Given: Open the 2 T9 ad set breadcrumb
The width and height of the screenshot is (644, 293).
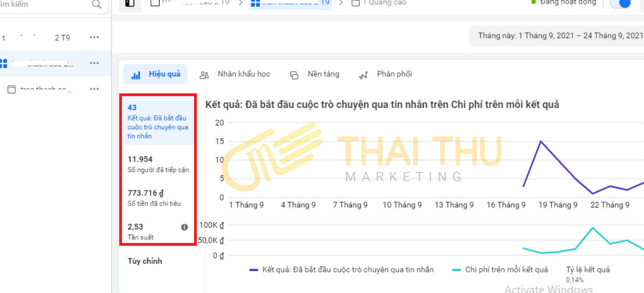Looking at the screenshot, I should click(290, 4).
